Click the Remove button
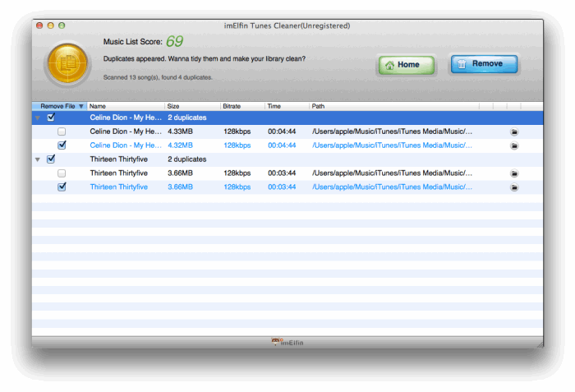Screen dimensions: 575x392 click(x=484, y=64)
